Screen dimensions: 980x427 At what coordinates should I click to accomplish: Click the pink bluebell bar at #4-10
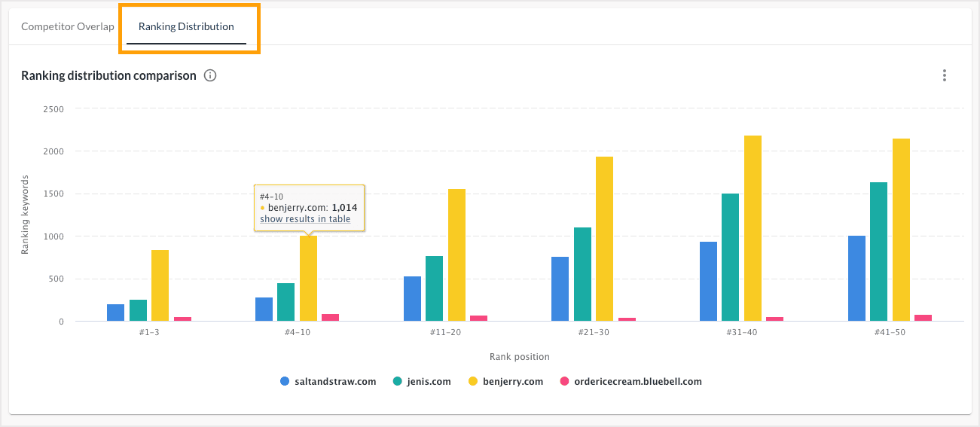330,318
